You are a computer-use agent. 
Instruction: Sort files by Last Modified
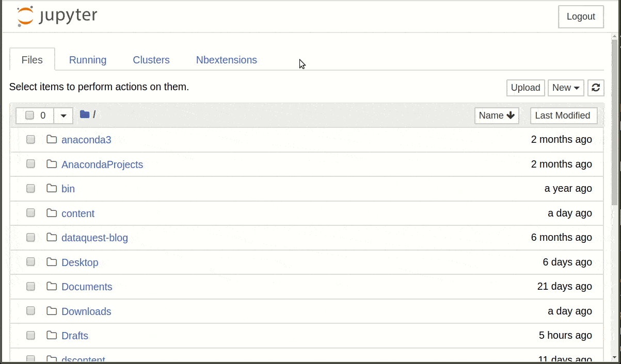coord(563,115)
